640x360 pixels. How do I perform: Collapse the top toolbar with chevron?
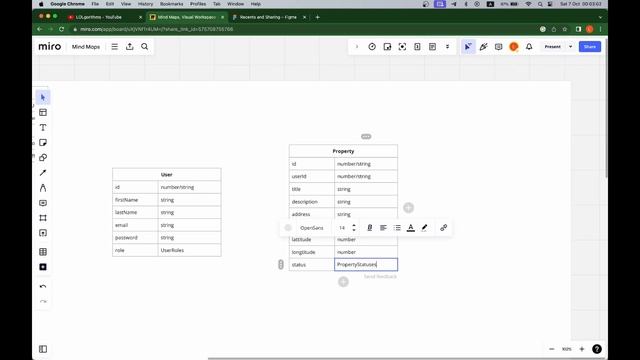coord(357,47)
